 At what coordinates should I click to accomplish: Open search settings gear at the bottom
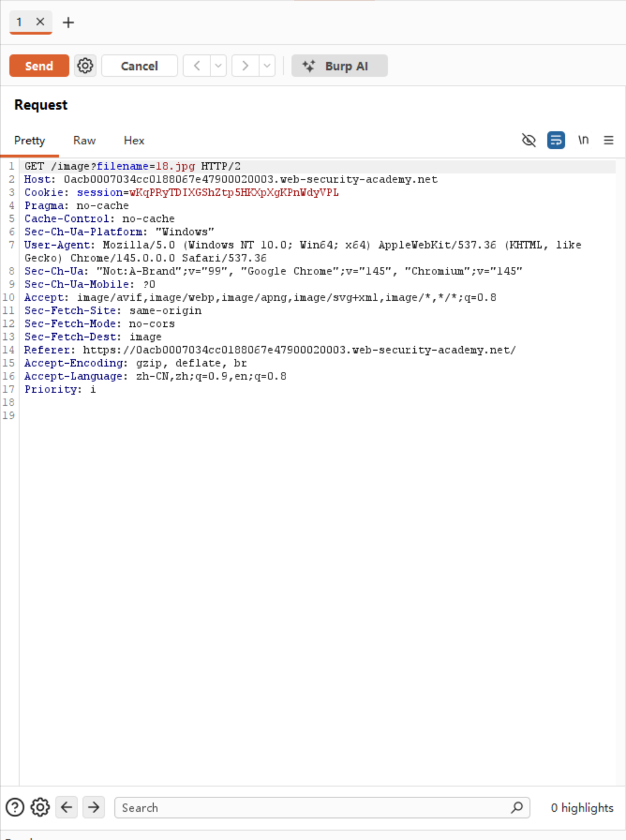[40, 807]
